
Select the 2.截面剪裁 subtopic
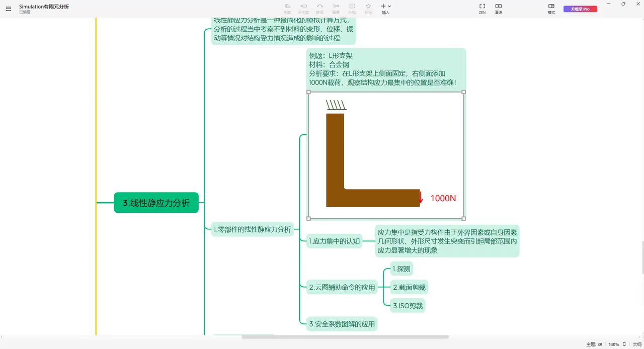click(409, 287)
